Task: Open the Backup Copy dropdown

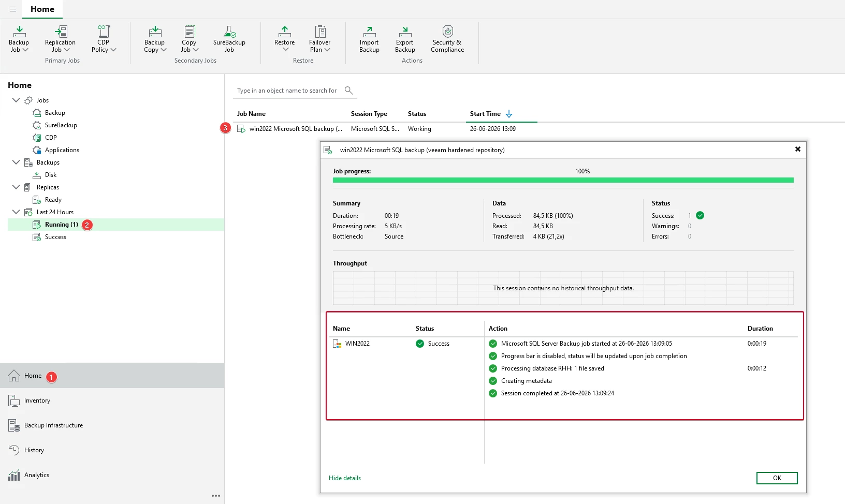Action: [x=155, y=39]
